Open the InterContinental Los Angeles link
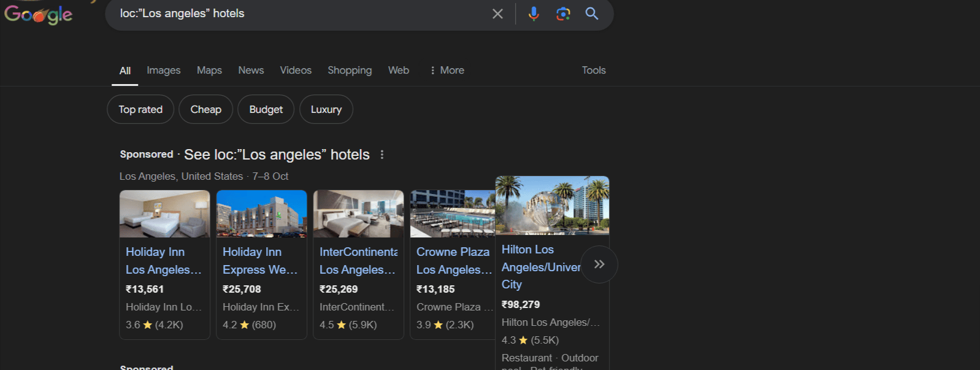The height and width of the screenshot is (370, 980). pyautogui.click(x=358, y=261)
